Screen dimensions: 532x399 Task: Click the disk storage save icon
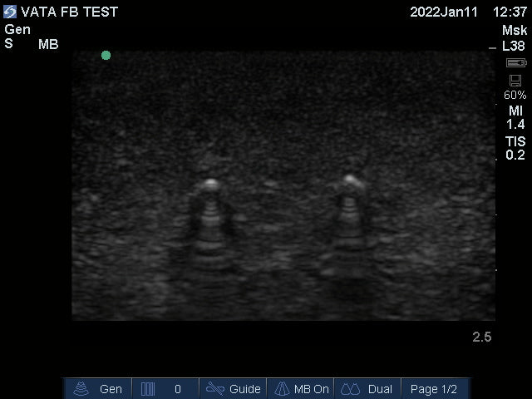pyautogui.click(x=515, y=80)
